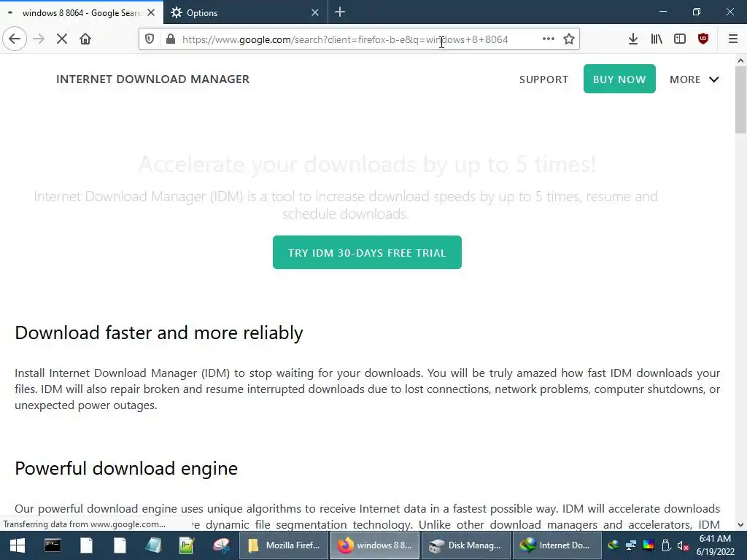Toggle the Firefox sidebar icon
The height and width of the screenshot is (560, 747).
click(680, 39)
